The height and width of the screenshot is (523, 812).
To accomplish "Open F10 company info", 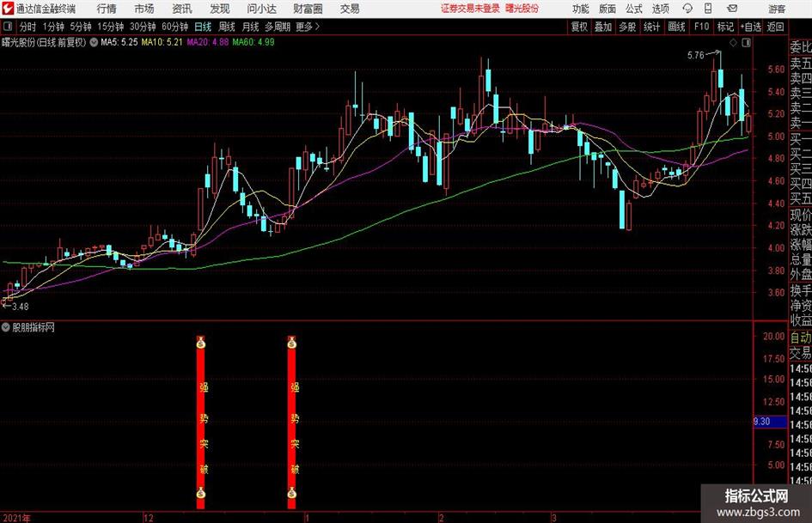I will (x=702, y=27).
